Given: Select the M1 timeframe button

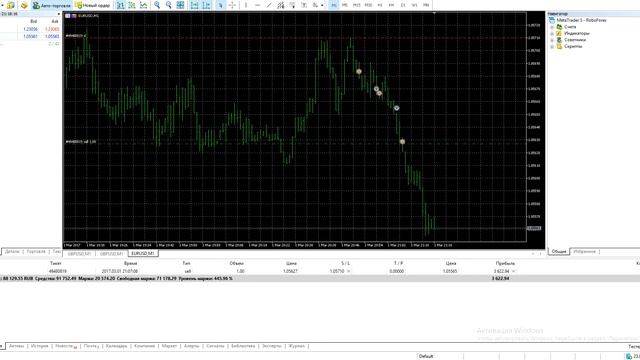Looking at the screenshot, I should tap(333, 5).
